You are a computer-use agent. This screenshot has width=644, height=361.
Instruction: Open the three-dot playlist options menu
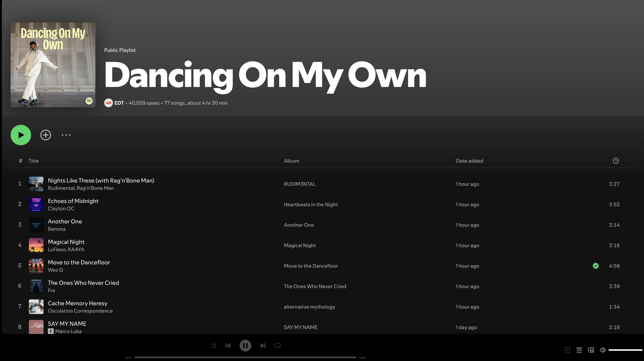[x=66, y=135]
